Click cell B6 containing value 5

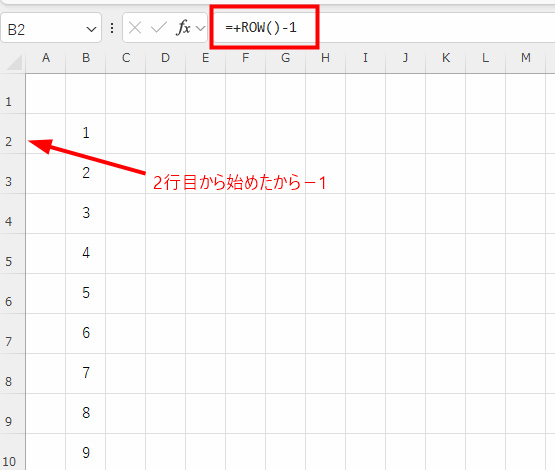86,294
